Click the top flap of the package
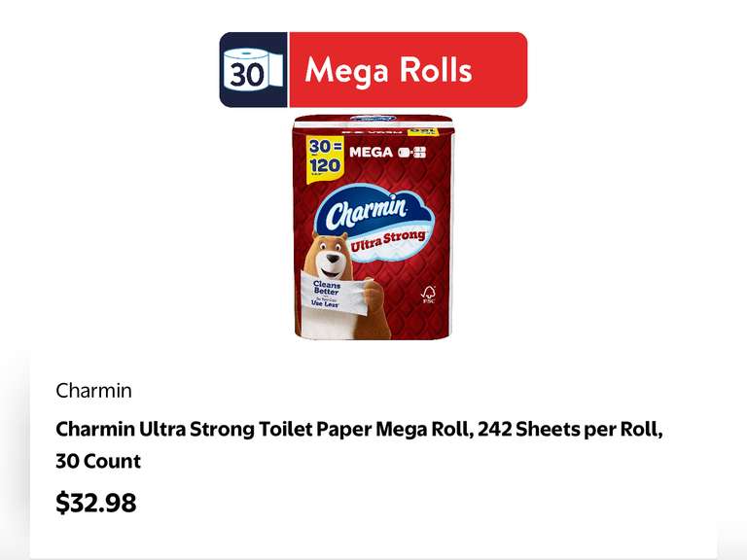The height and width of the screenshot is (560, 747). click(x=373, y=121)
